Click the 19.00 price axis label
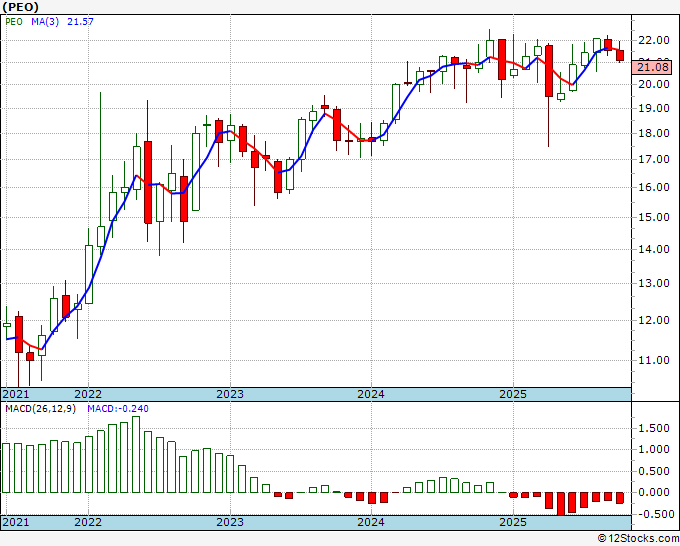 (654, 108)
